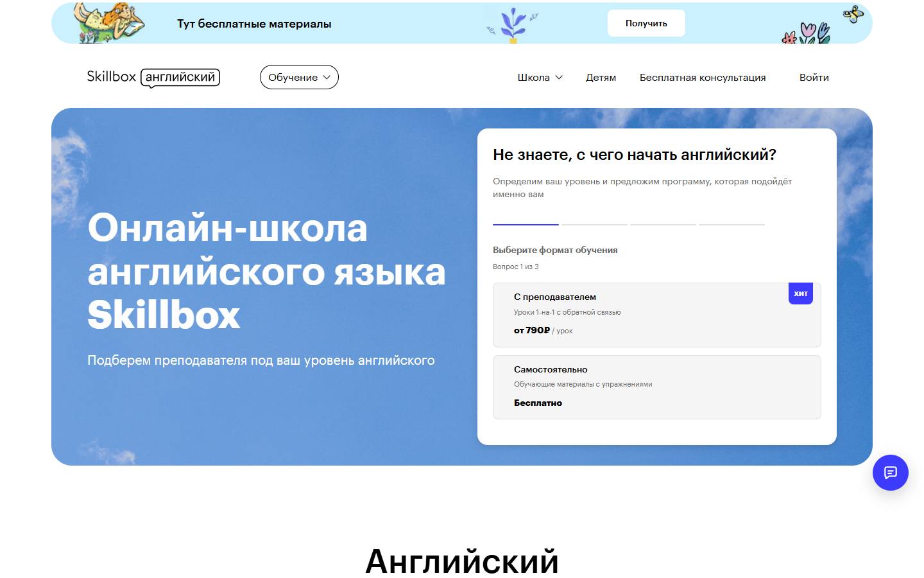Click the Выберите формат обучения label
Screen dimensions: 924x578
pos(555,250)
